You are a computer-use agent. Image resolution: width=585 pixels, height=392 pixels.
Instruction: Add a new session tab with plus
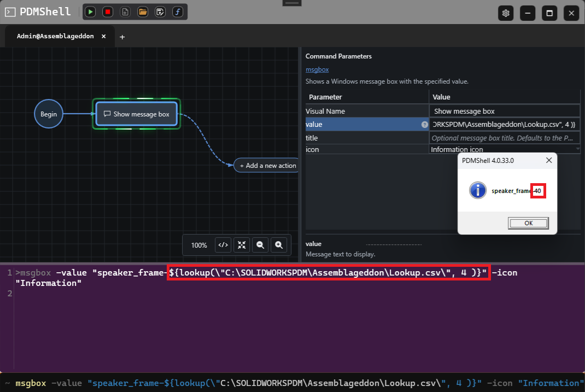click(x=122, y=37)
